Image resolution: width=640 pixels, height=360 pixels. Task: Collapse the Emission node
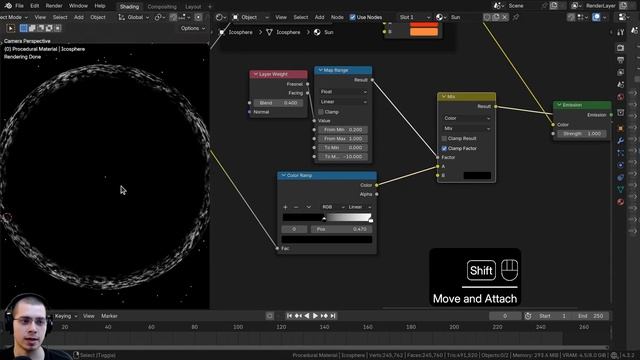[559, 105]
